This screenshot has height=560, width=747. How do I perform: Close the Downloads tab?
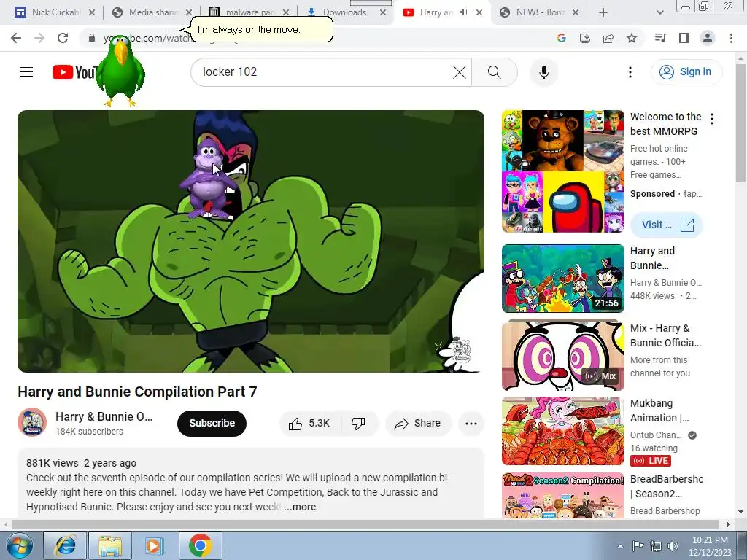383,12
